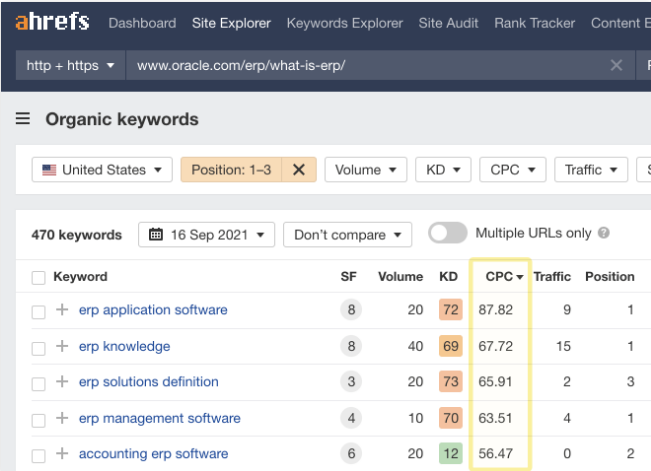
Task: Open Rank Tracker
Action: pos(534,23)
